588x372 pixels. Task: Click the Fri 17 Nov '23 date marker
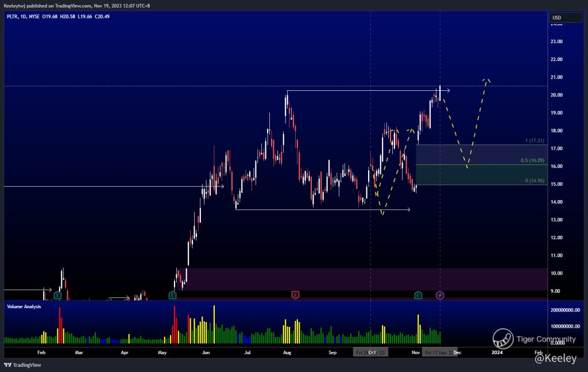[439, 352]
